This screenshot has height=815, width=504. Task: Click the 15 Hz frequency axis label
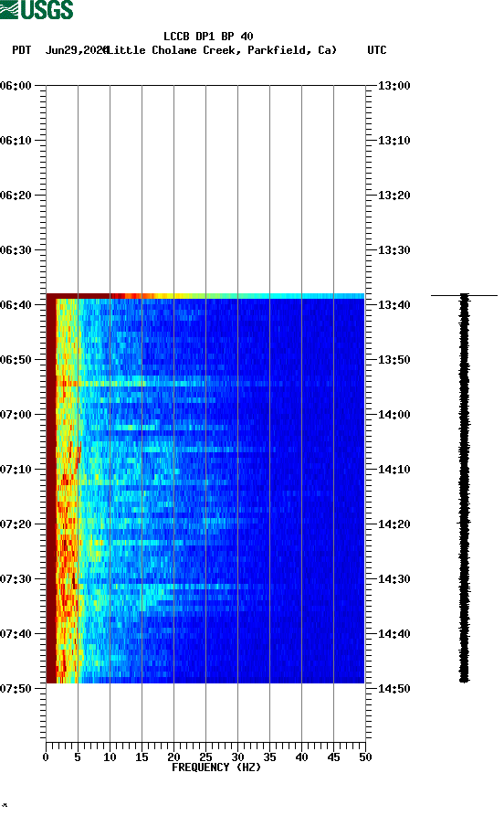pos(142,757)
